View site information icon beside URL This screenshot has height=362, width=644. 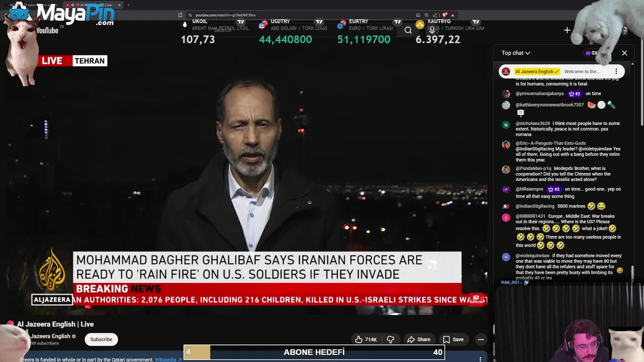click(190, 15)
